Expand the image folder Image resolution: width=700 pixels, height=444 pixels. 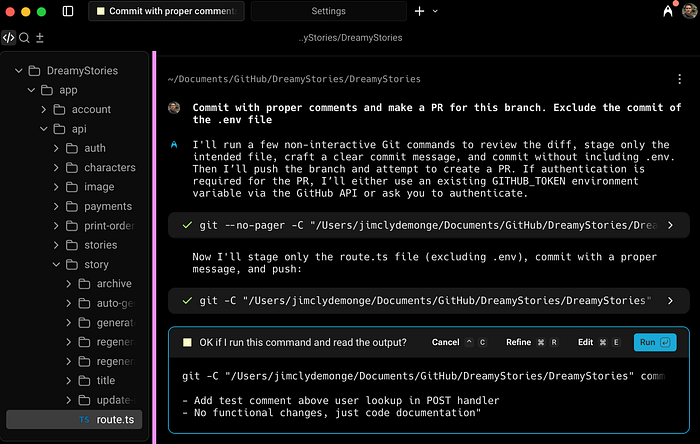click(56, 187)
